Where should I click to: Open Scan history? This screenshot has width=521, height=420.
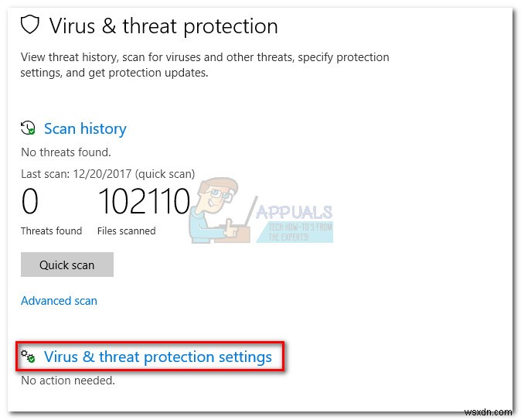point(84,128)
